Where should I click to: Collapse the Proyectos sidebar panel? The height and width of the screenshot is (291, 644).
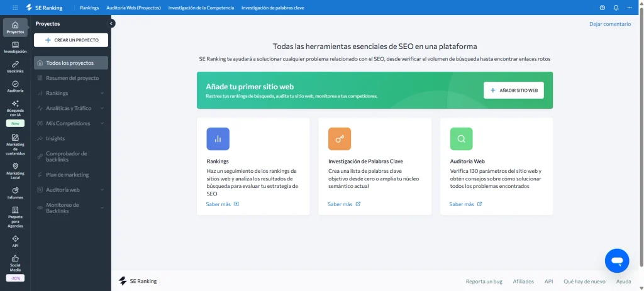pos(111,24)
